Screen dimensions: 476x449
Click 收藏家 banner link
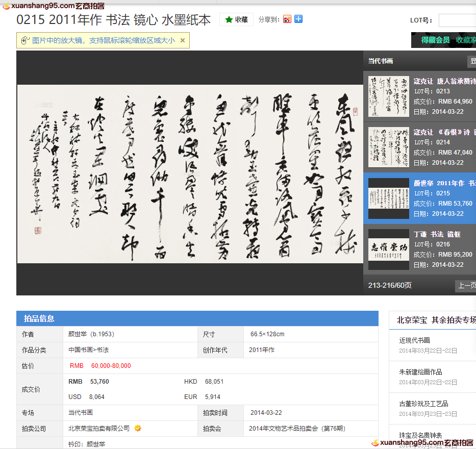(466, 40)
